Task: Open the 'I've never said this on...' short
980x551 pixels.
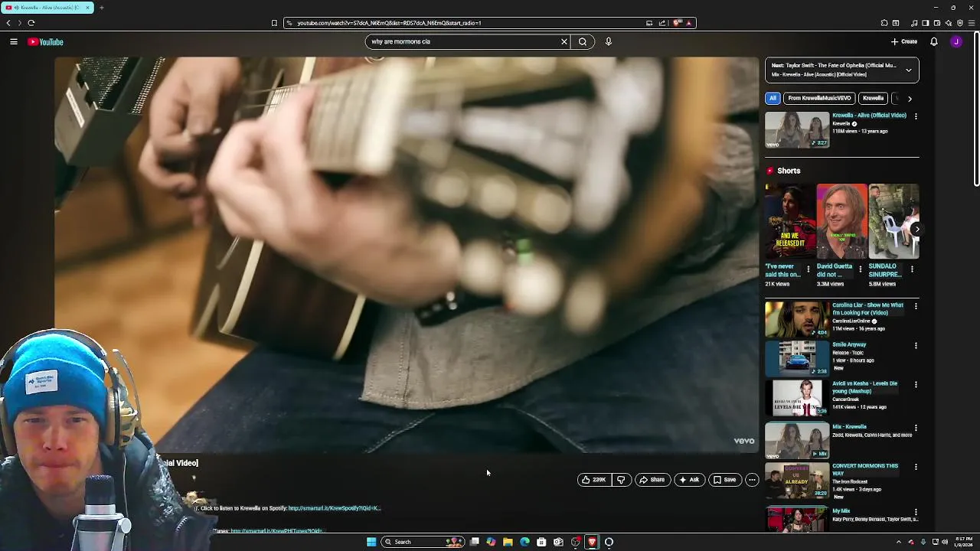Action: pos(790,221)
